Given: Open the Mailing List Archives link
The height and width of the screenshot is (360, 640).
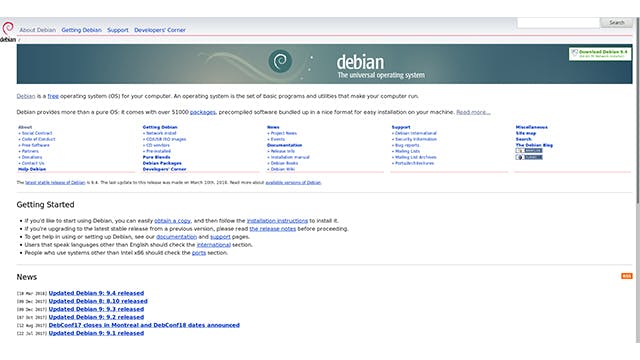Looking at the screenshot, I should pos(416,157).
